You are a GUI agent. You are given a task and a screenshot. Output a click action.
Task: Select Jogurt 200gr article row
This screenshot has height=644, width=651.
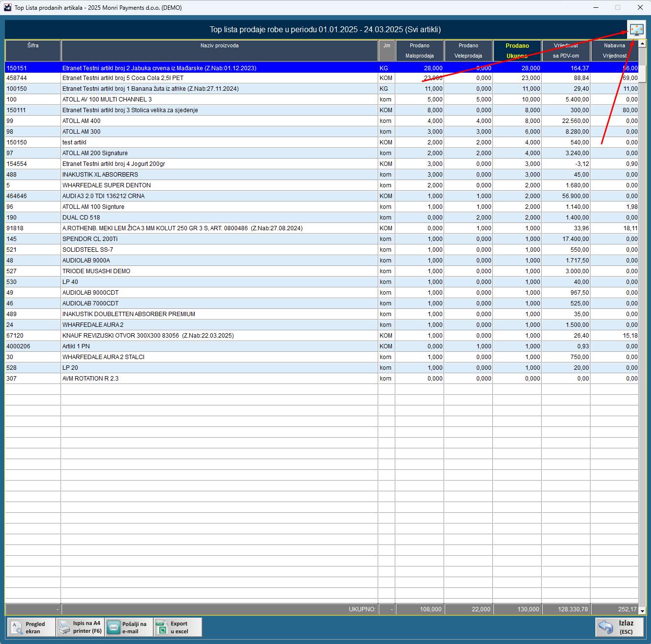coord(322,164)
